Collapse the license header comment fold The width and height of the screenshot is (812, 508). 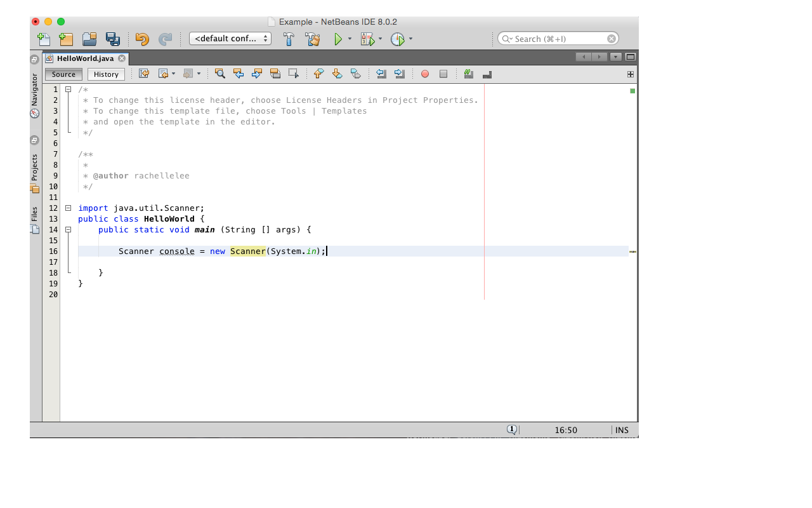tap(69, 89)
